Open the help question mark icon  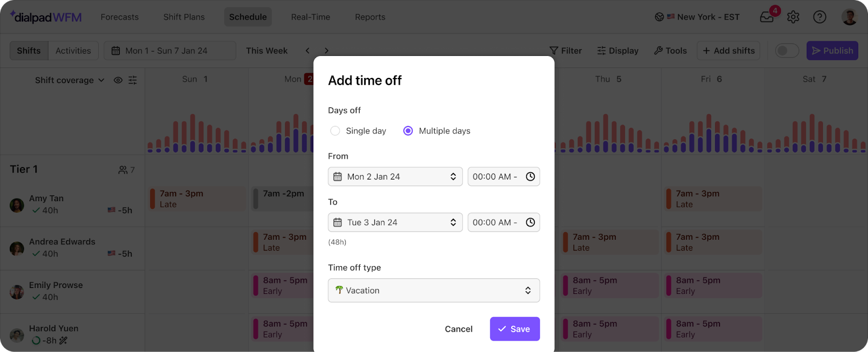tap(820, 17)
